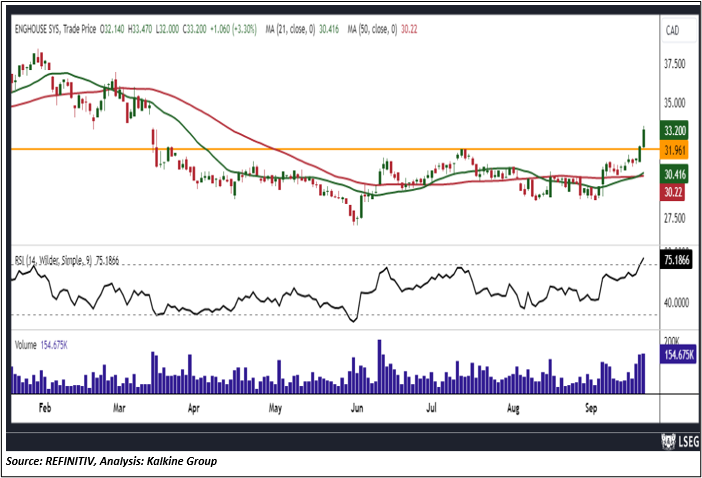Click the Sep label on time axis

click(591, 409)
